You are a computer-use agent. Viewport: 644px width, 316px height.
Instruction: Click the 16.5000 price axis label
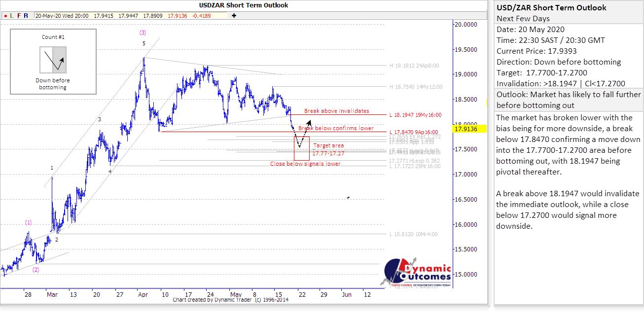tap(466, 200)
